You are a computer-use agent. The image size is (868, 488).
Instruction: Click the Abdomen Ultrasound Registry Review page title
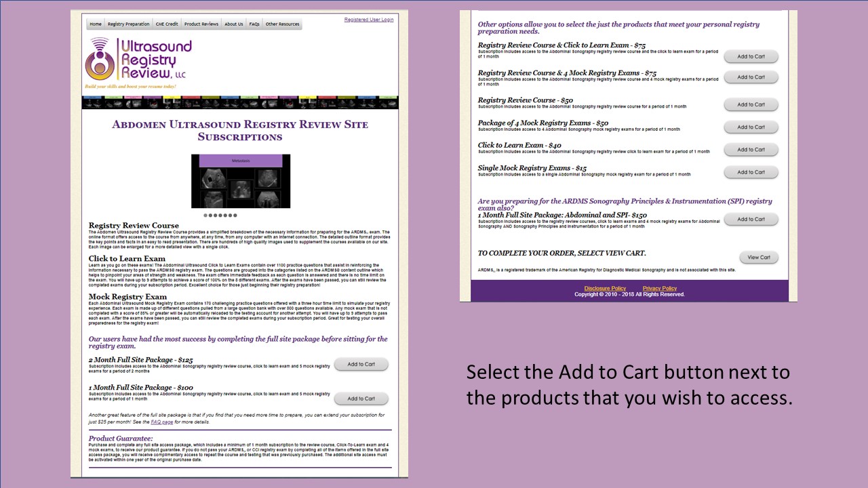(x=240, y=130)
